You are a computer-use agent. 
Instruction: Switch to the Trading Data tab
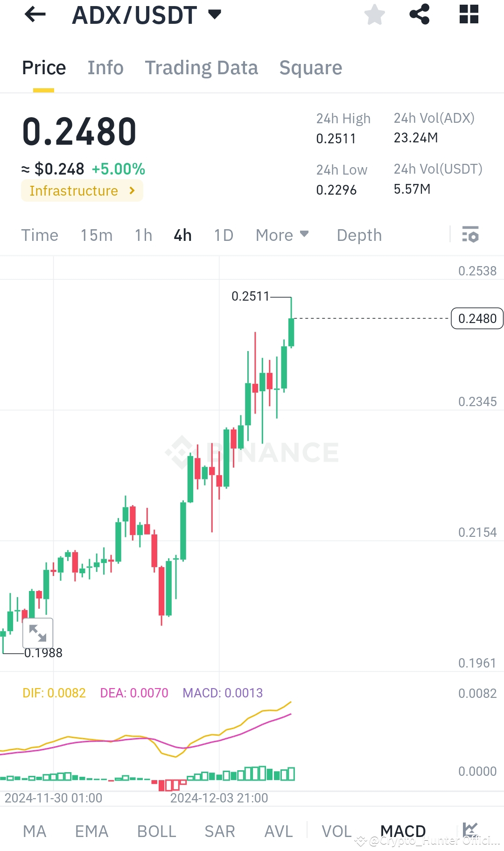pyautogui.click(x=202, y=68)
